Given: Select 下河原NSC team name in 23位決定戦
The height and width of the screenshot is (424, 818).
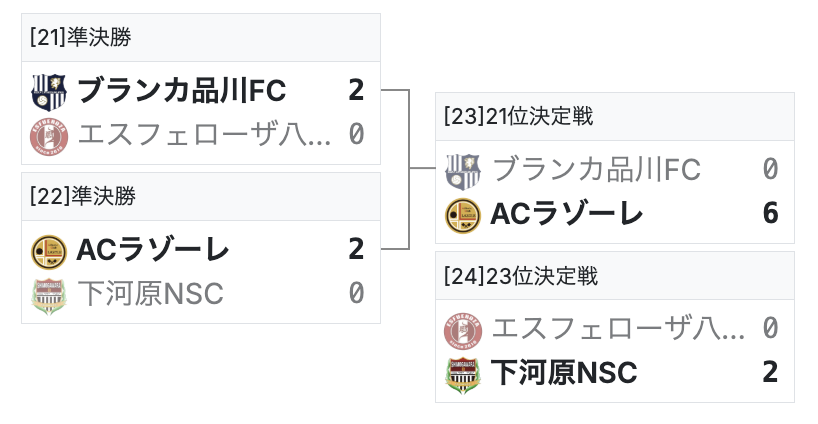Looking at the screenshot, I should tap(564, 373).
